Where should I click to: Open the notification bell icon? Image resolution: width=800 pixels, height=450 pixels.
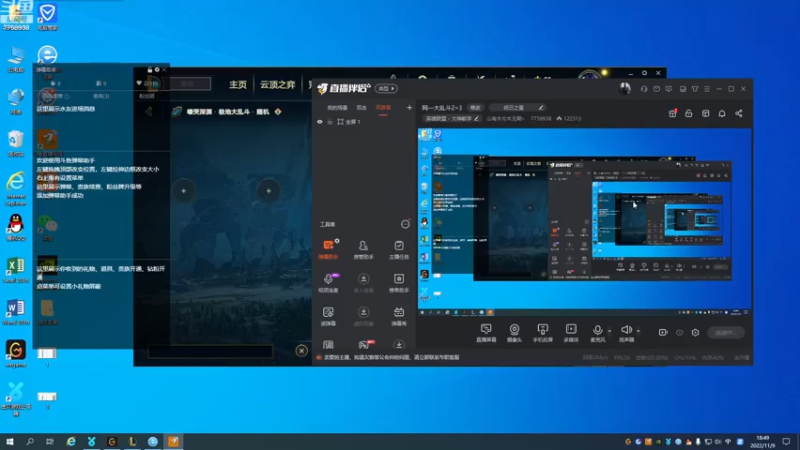[x=722, y=113]
